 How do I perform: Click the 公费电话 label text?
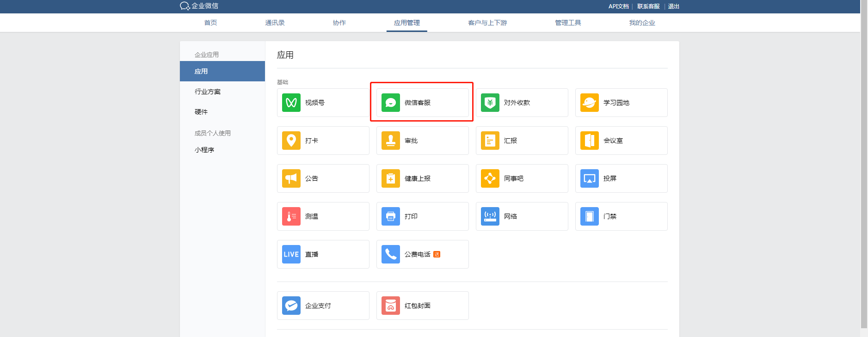[418, 254]
